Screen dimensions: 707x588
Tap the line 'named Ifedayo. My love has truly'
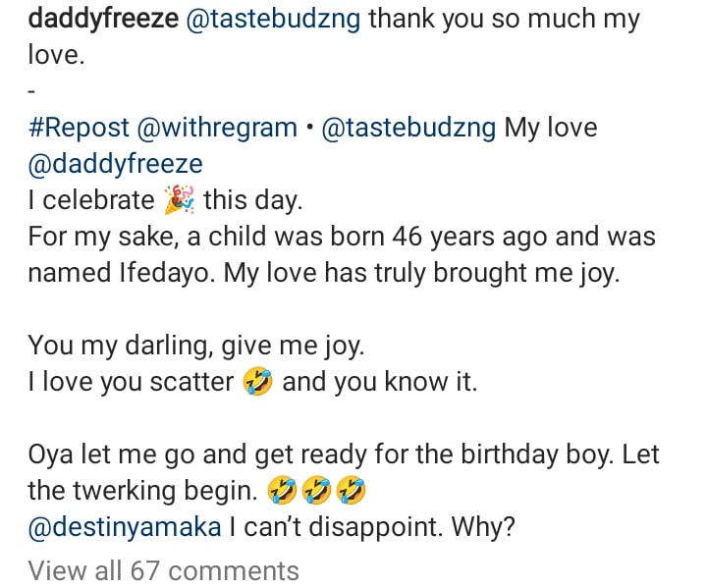click(x=227, y=274)
